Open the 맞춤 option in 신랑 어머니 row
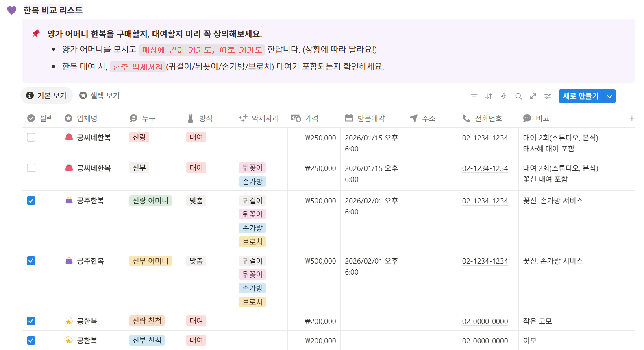The width and height of the screenshot is (644, 350). [x=196, y=201]
